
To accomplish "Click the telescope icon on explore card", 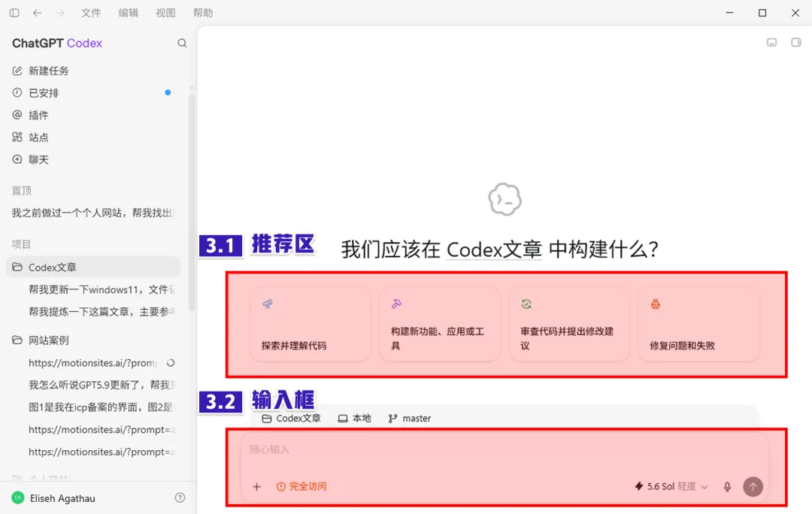I will pyautogui.click(x=267, y=304).
